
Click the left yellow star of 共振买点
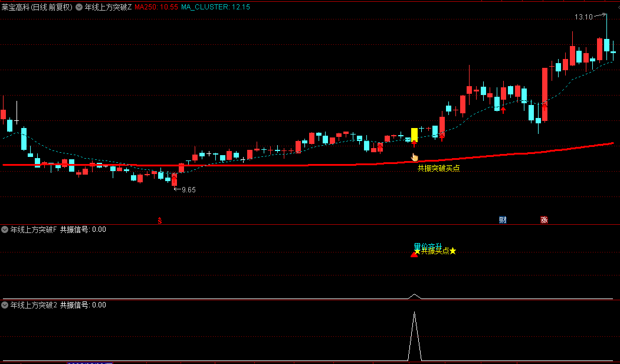[x=417, y=251]
